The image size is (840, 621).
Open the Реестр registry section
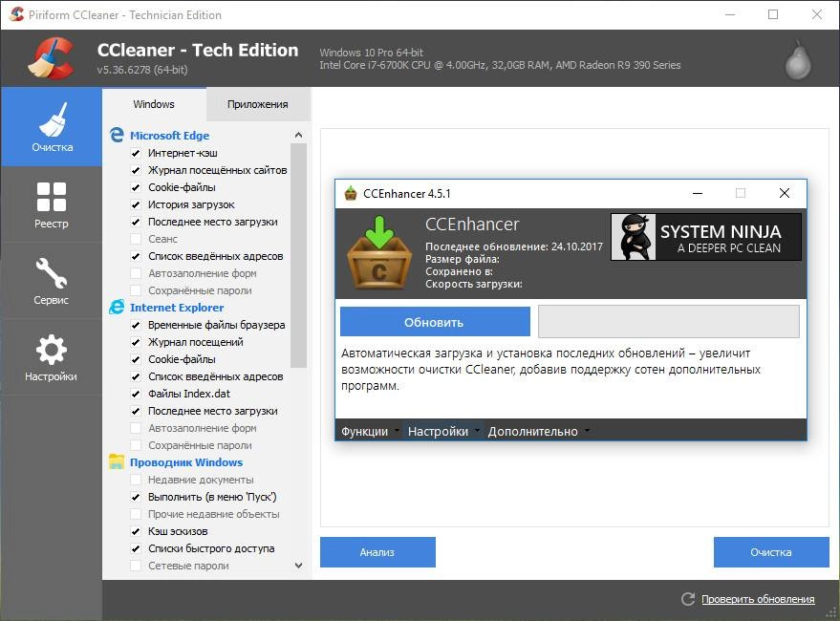[x=52, y=204]
